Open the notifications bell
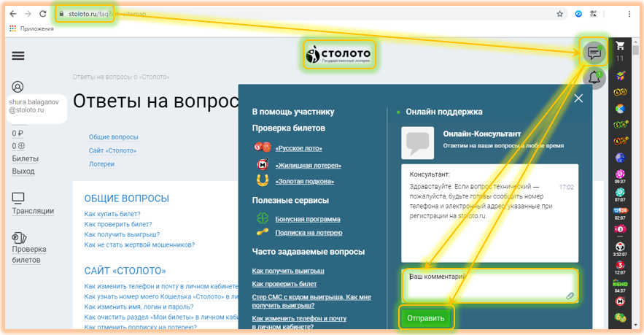This screenshot has height=335, width=644. (594, 77)
